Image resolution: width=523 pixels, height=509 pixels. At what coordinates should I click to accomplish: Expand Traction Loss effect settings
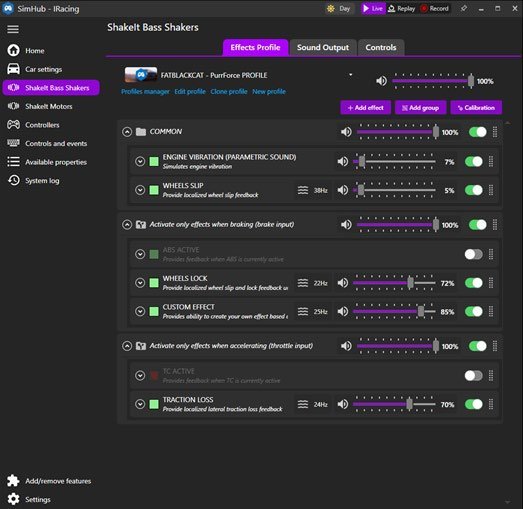coord(140,405)
